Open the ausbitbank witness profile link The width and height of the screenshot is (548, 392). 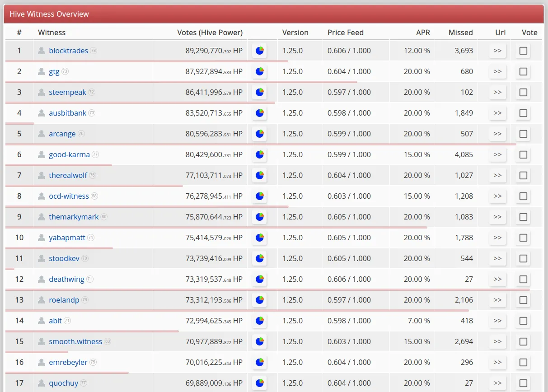pyautogui.click(x=67, y=113)
